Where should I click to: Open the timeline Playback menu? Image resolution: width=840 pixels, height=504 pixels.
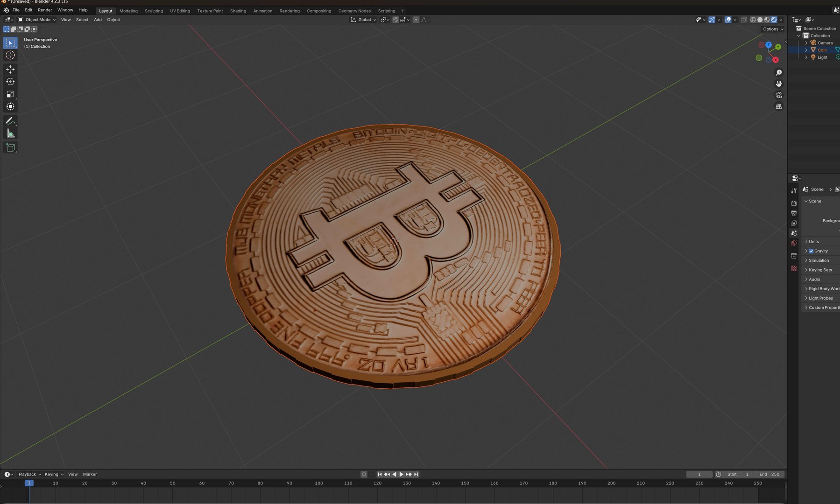pyautogui.click(x=29, y=474)
